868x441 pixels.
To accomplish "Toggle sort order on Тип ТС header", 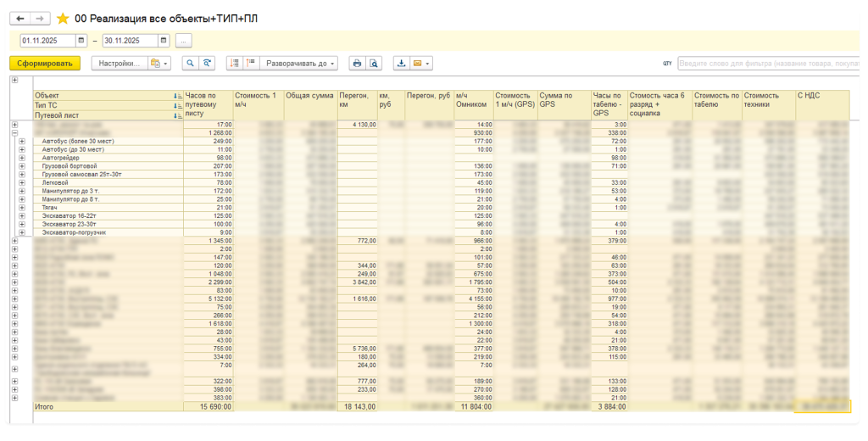I will (177, 105).
